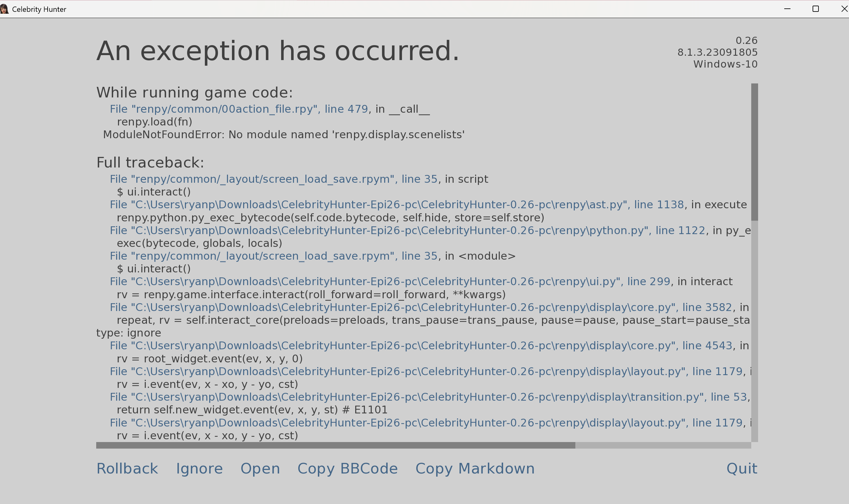849x504 pixels.
Task: Quit the game via Quit button
Action: [x=741, y=469]
